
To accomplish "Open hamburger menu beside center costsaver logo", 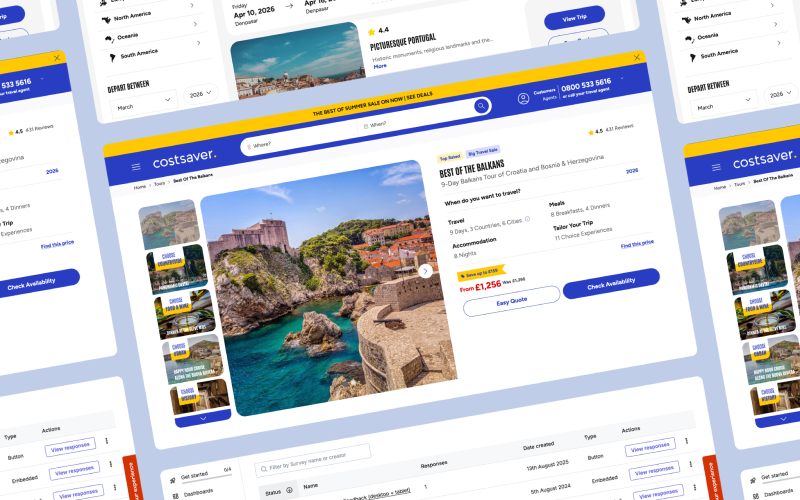I will coord(136,167).
